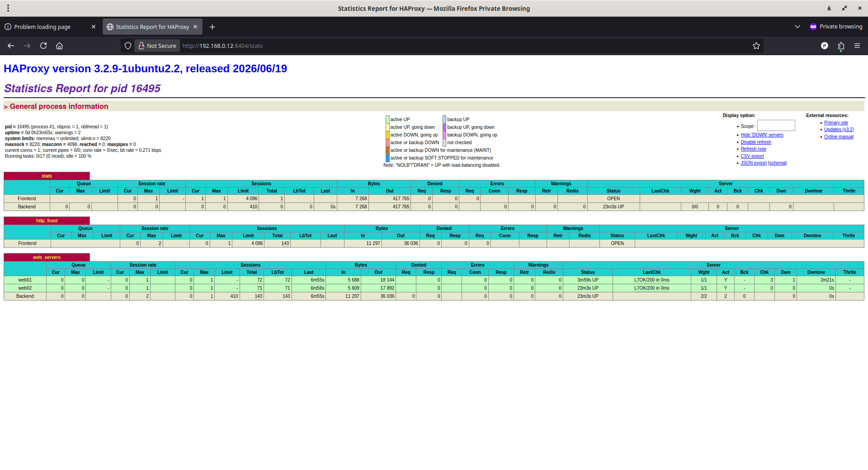Image resolution: width=868 pixels, height=470 pixels.
Task: Click the HAProxy version heading
Action: (145, 68)
